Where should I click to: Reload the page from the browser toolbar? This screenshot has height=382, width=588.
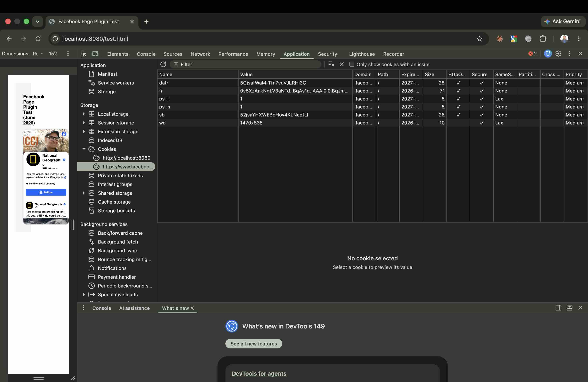(38, 39)
